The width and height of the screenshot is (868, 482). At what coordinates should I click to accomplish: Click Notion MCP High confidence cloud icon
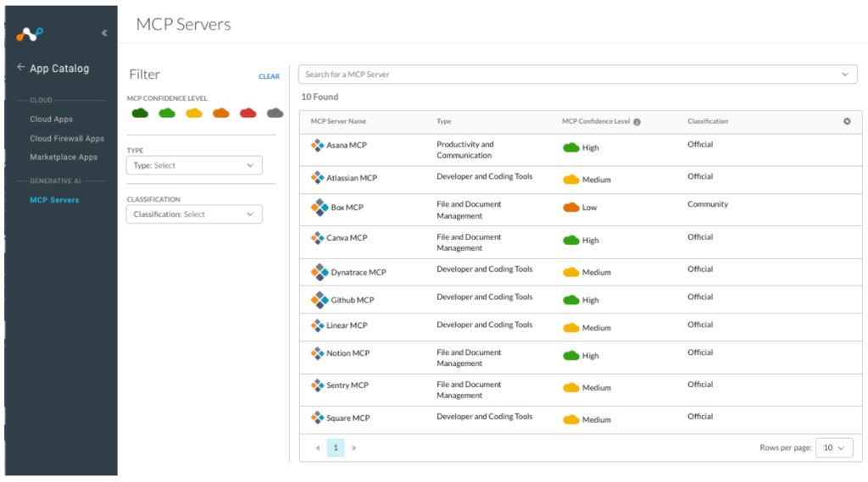click(570, 355)
